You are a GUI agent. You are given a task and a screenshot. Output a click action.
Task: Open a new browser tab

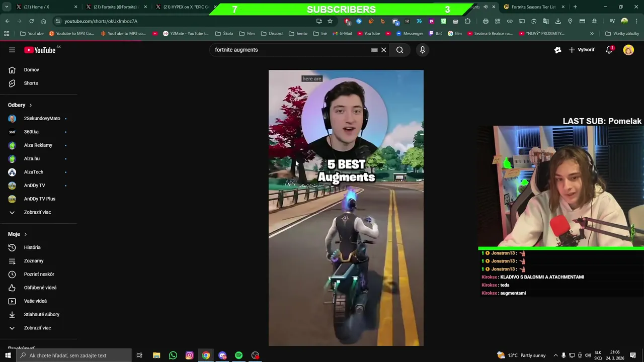click(575, 7)
